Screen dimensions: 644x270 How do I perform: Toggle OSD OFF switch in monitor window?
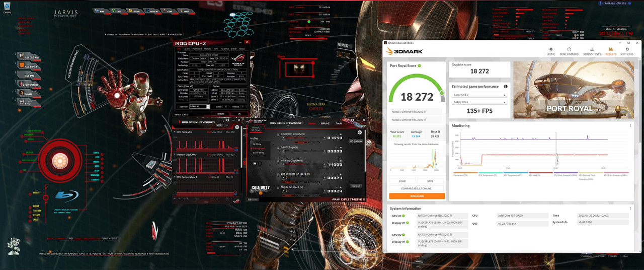pos(219,125)
